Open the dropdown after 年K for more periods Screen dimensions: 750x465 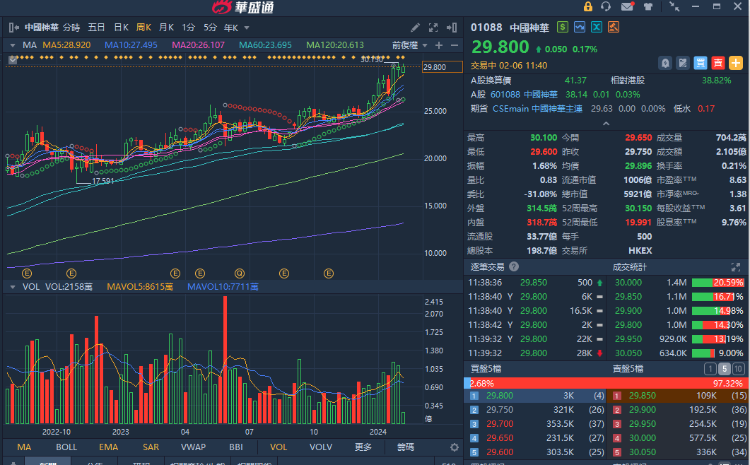point(247,28)
